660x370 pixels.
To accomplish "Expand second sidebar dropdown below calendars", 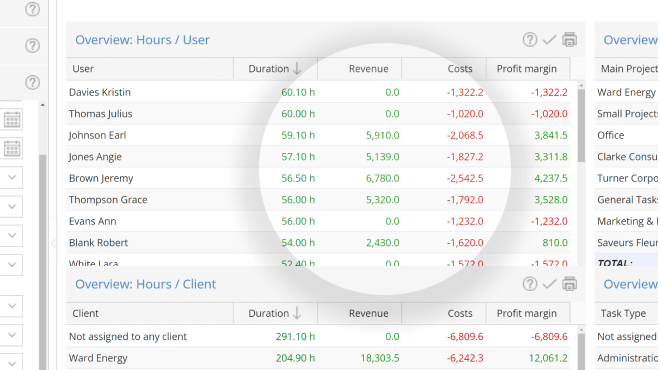I will 12,206.
